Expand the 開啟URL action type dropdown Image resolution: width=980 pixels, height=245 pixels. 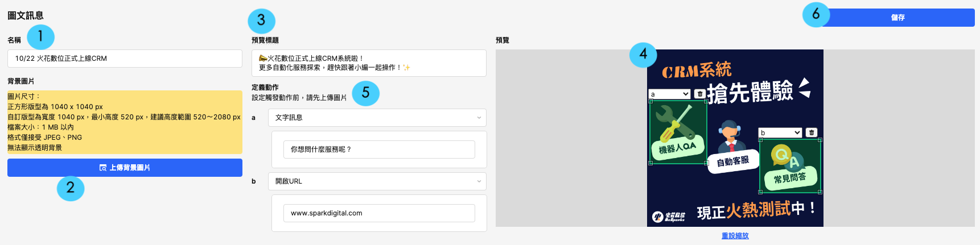coord(377,181)
